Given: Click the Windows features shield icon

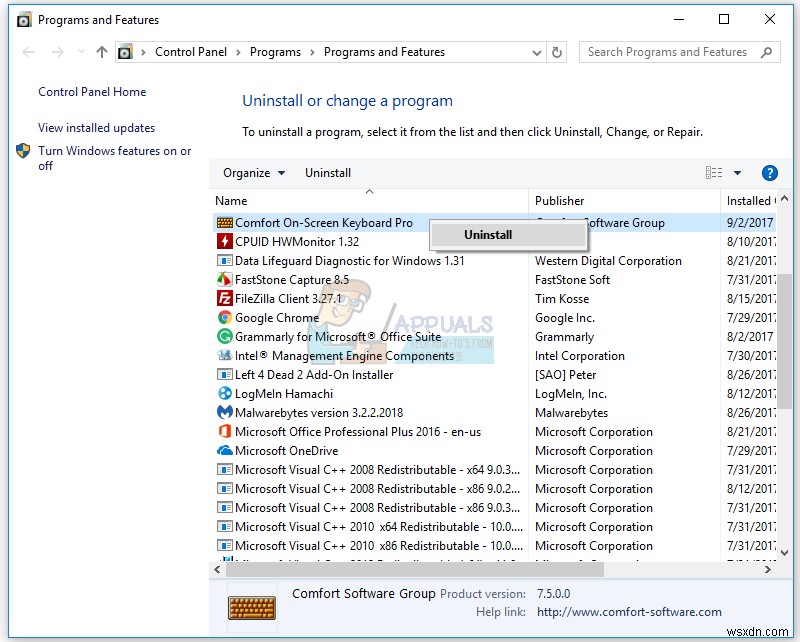Looking at the screenshot, I should [x=23, y=151].
